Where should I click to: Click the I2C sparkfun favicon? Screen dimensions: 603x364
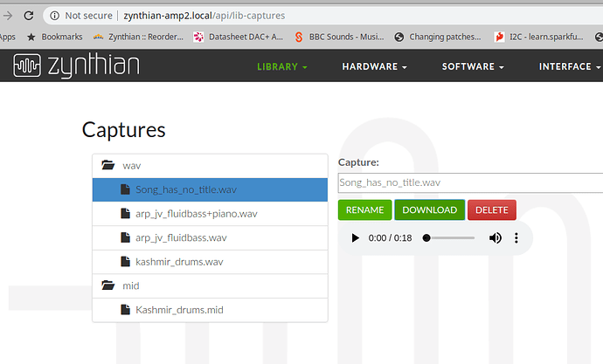point(499,37)
